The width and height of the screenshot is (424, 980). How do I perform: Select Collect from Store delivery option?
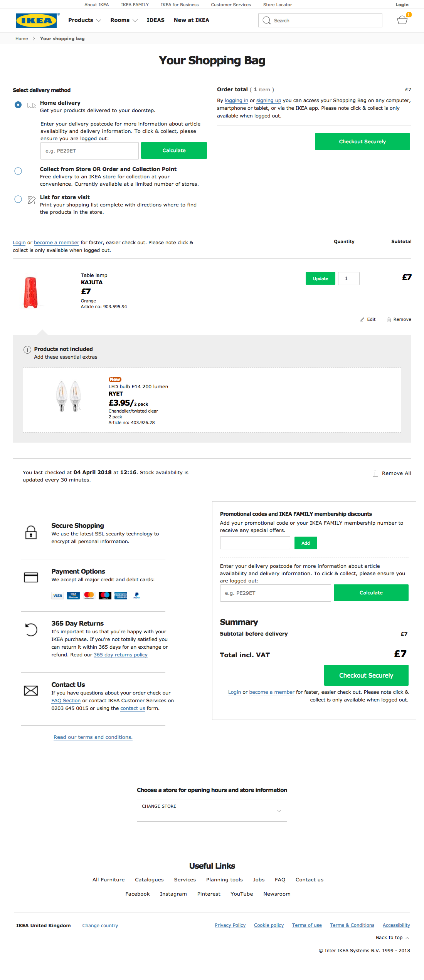click(x=18, y=171)
